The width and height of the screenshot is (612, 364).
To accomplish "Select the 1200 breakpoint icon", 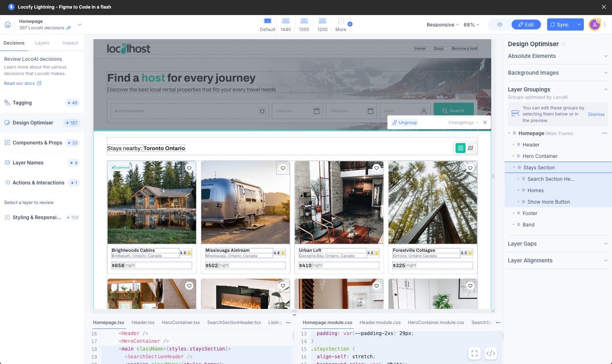I will tap(322, 21).
